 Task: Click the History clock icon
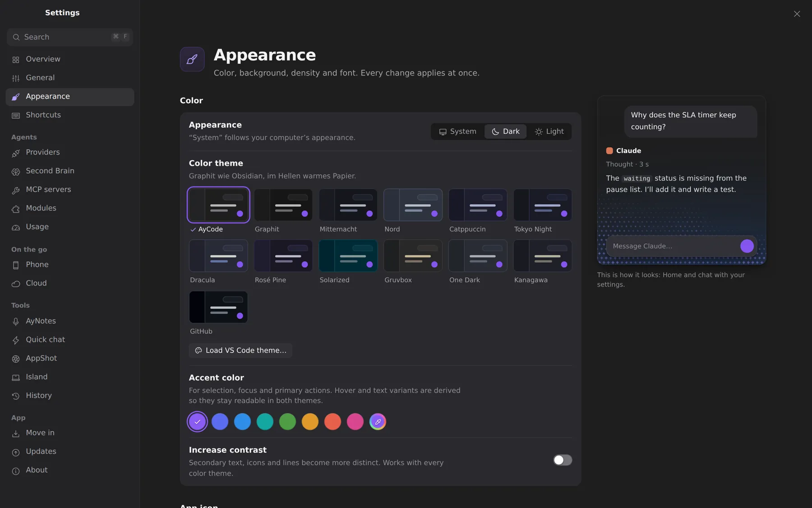coord(16,396)
